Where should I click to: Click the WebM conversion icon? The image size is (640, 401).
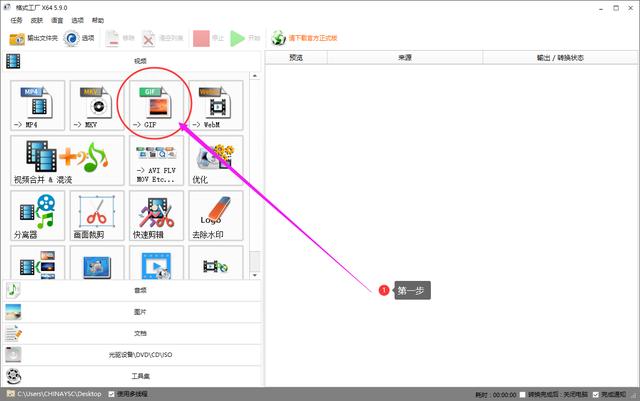(216, 105)
